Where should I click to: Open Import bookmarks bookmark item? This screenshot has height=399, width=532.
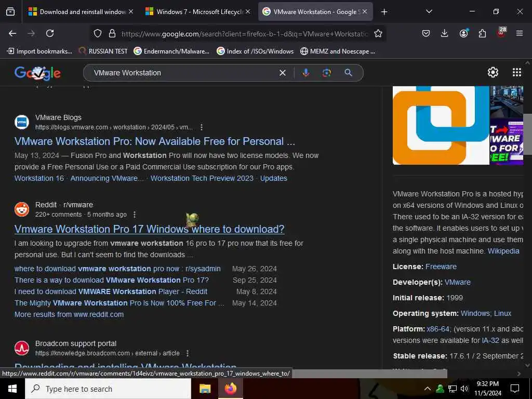(39, 51)
